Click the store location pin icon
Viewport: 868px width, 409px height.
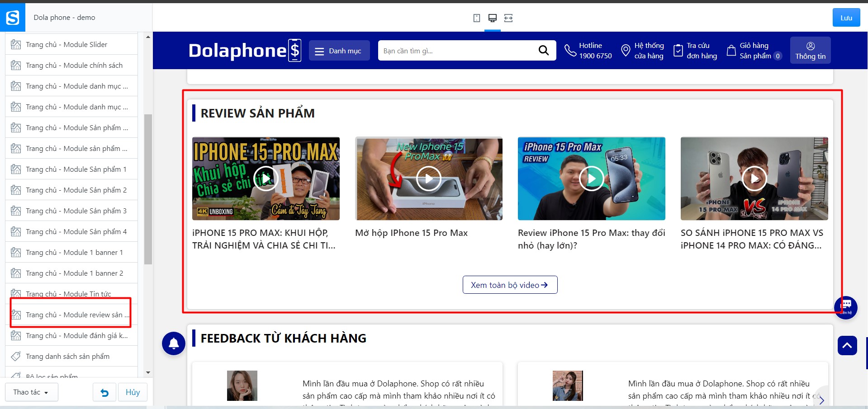626,50
